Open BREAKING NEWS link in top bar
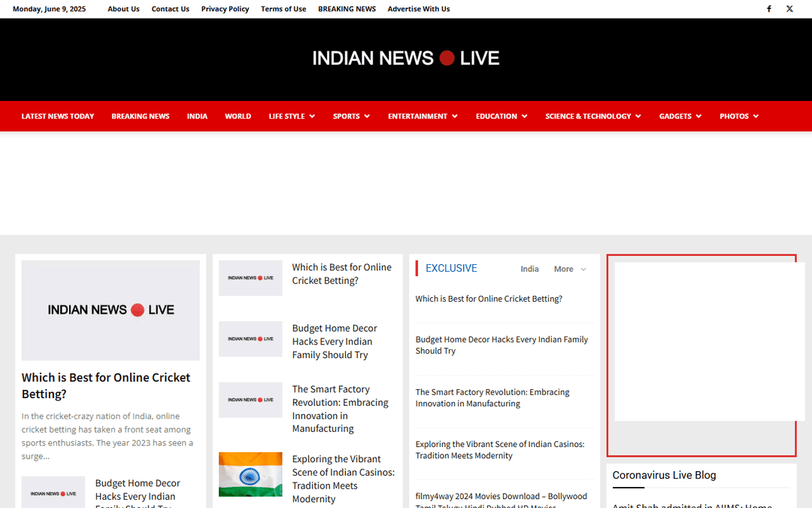The height and width of the screenshot is (508, 812). 347,9
